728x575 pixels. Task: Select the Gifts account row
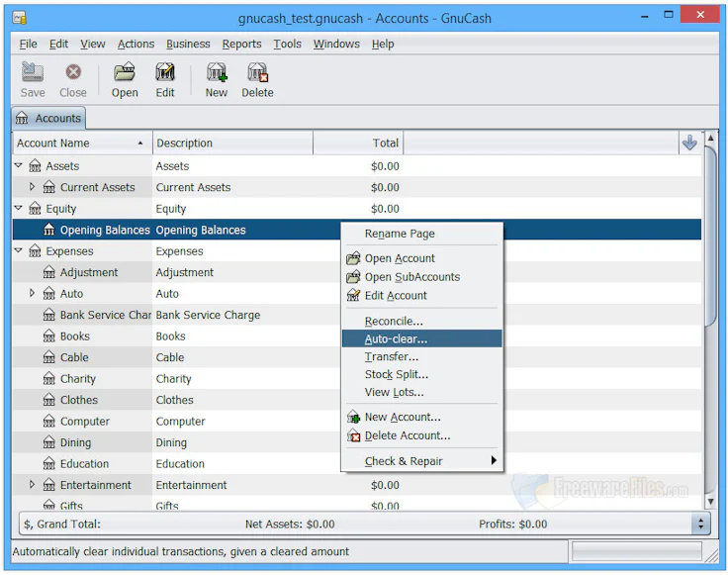click(x=356, y=504)
